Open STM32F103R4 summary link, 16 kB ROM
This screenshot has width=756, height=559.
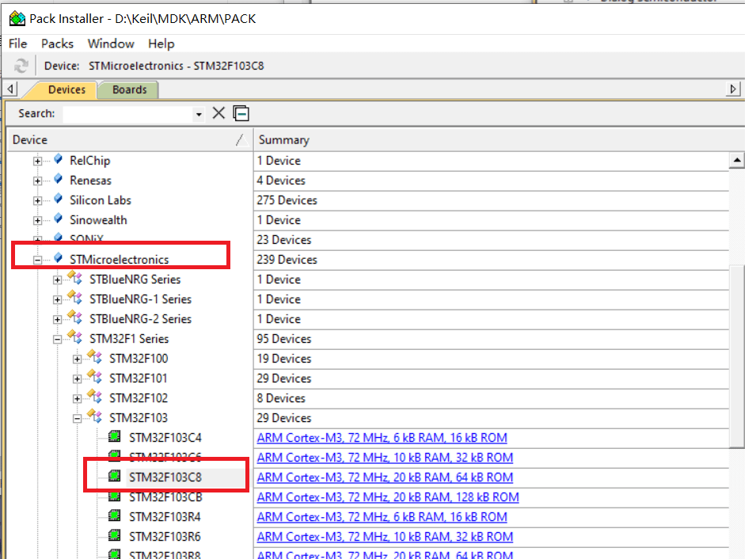382,516
